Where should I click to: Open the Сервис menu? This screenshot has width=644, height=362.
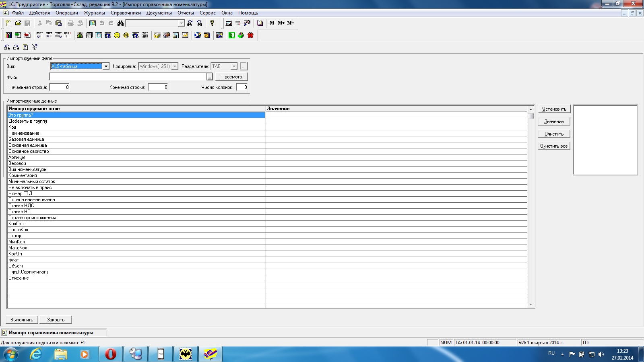[207, 13]
